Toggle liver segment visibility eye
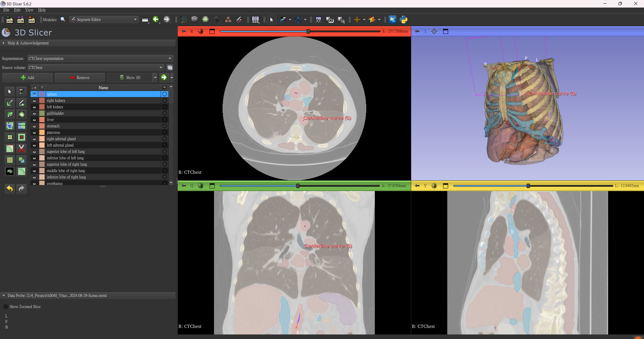Screen dimensions: 644x339 click(x=34, y=120)
